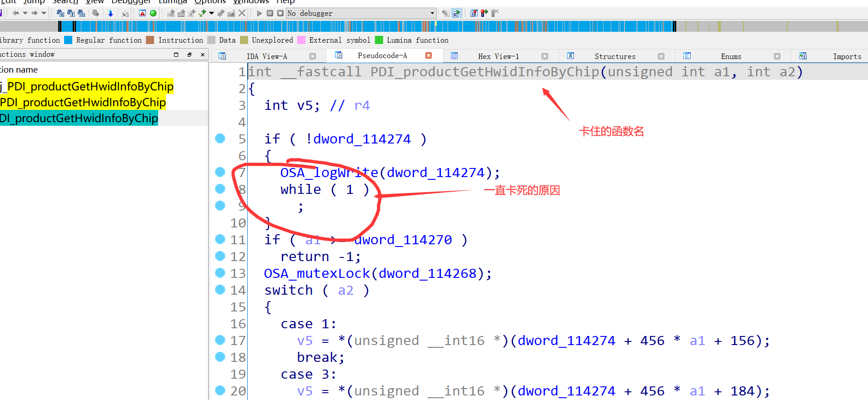Toggle breakpoint dot on line 11
This screenshot has width=868, height=400.
[x=220, y=239]
